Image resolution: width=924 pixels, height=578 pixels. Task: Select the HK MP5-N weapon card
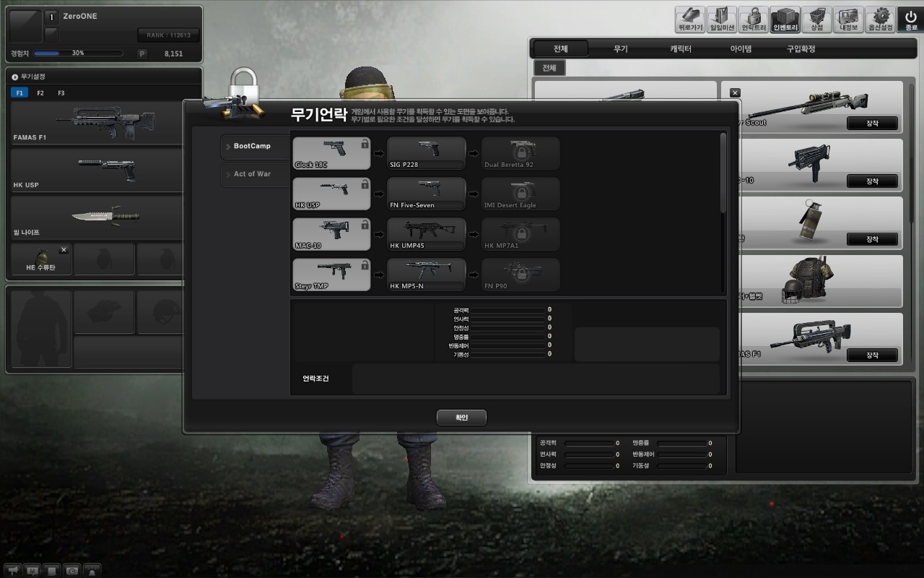pos(427,275)
